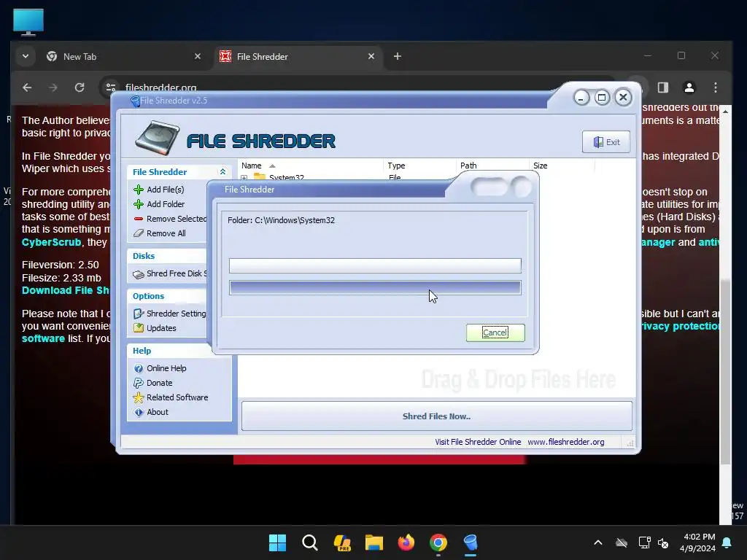
Task: Open the Windows Start menu
Action: click(x=278, y=542)
